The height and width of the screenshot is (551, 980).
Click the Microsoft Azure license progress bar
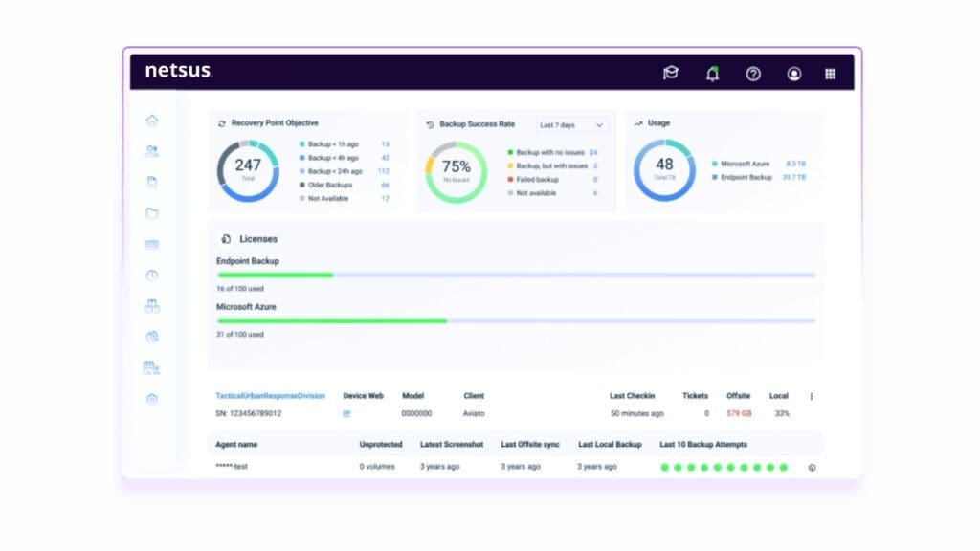point(516,320)
